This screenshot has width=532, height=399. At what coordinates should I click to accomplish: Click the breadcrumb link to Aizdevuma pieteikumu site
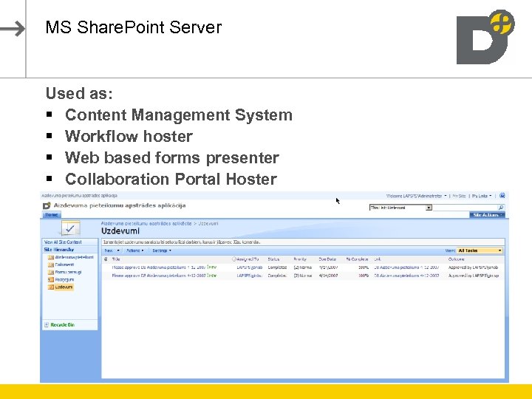pos(146,224)
